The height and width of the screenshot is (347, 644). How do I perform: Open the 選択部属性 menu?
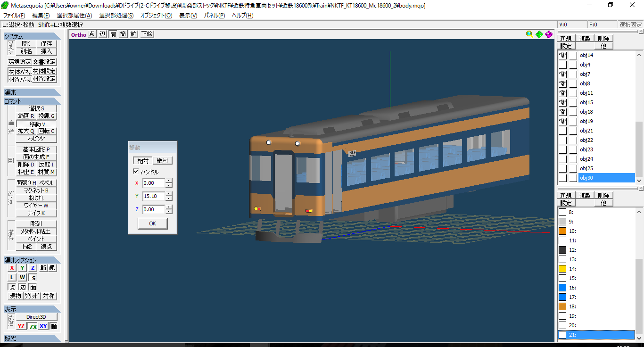(x=74, y=16)
